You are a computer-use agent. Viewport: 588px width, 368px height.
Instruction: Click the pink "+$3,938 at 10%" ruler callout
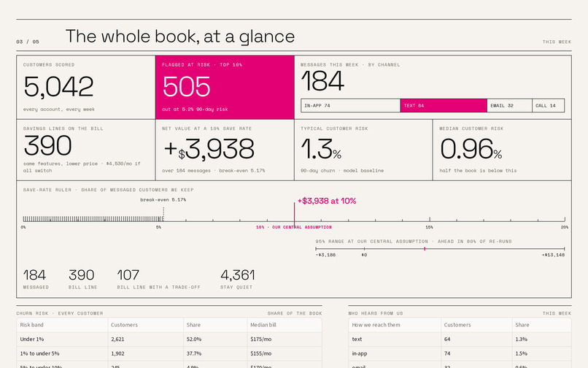(327, 201)
